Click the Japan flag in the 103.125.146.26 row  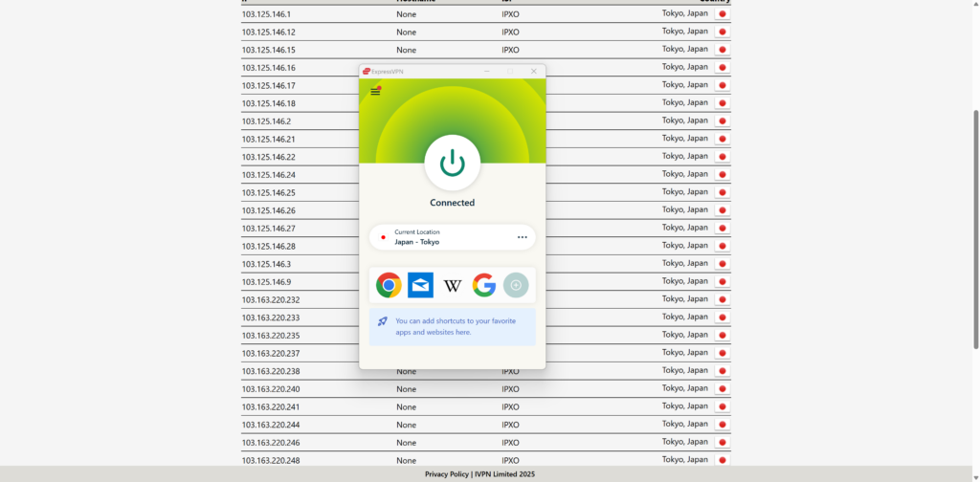click(x=723, y=210)
